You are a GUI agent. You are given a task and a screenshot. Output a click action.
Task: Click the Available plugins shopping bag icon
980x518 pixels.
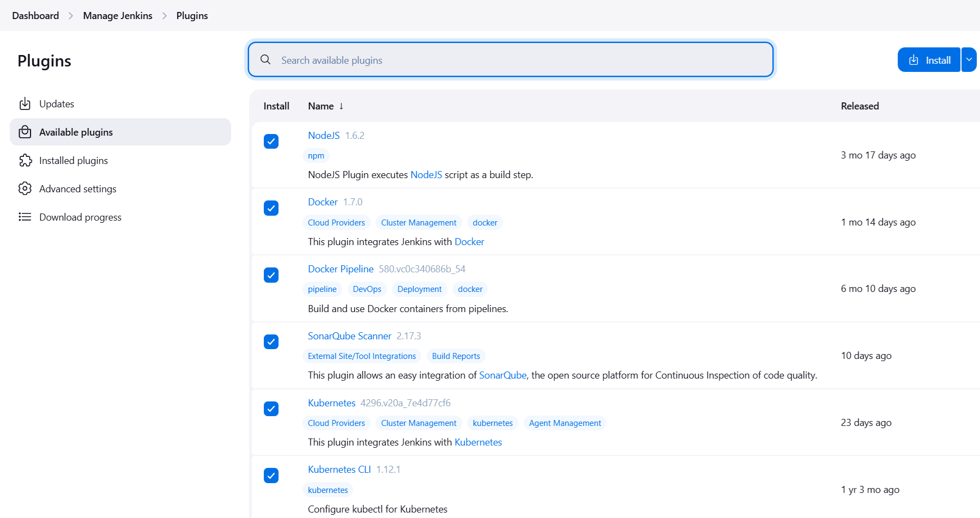click(x=25, y=132)
